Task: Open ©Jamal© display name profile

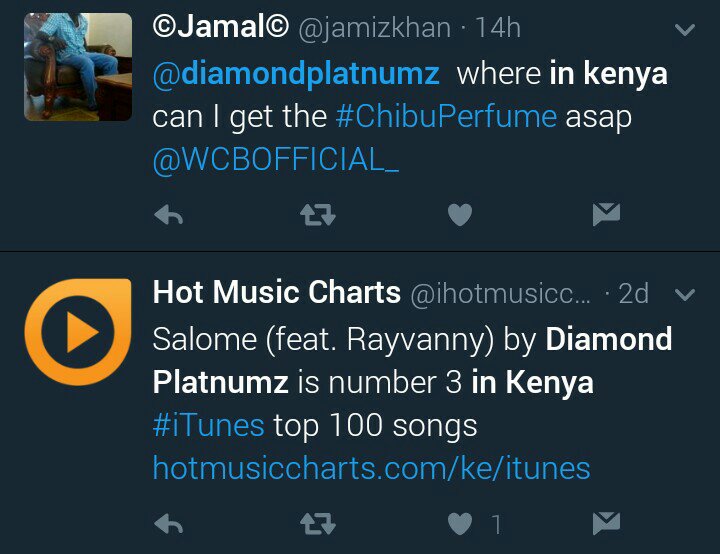Action: (220, 28)
